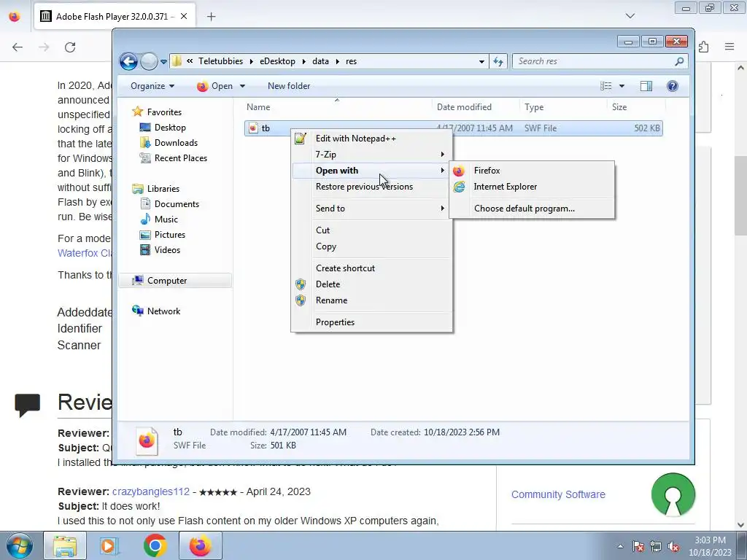Select Music library
This screenshot has width=747, height=560.
[x=166, y=219]
